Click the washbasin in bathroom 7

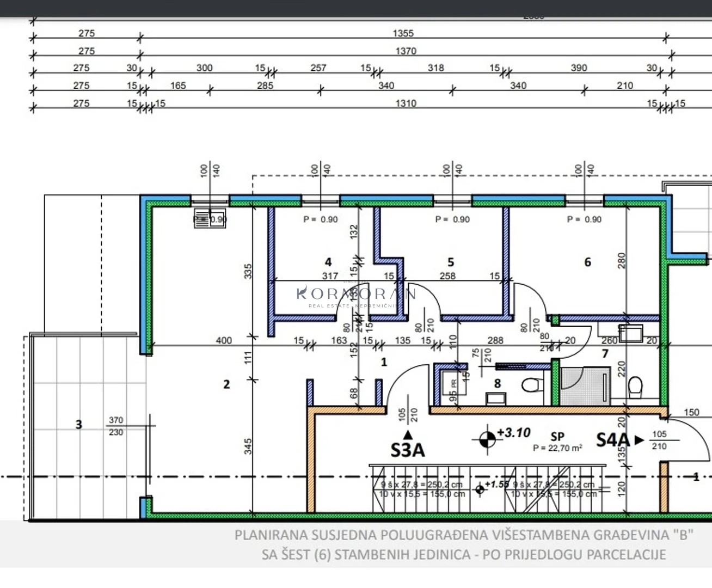(x=630, y=333)
